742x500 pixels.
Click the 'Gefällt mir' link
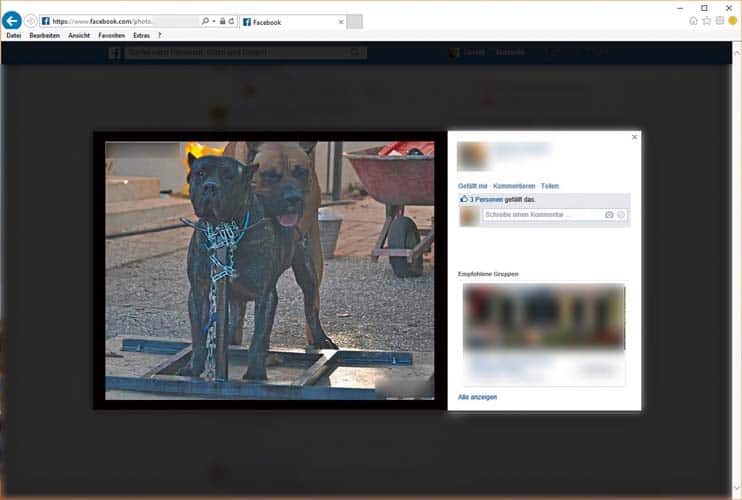472,186
